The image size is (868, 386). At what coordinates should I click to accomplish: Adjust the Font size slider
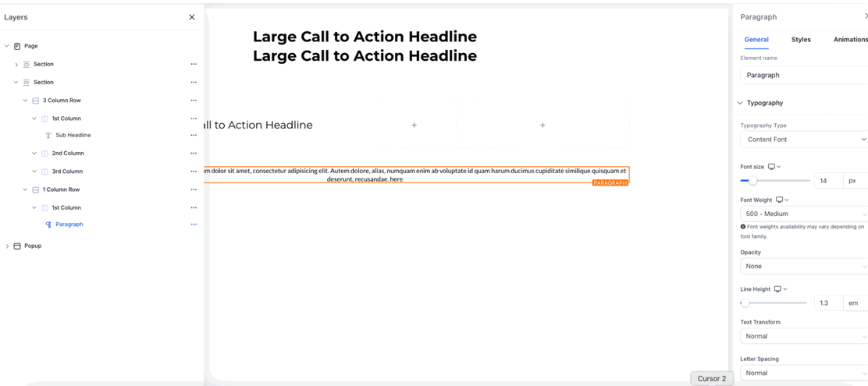[x=752, y=180]
